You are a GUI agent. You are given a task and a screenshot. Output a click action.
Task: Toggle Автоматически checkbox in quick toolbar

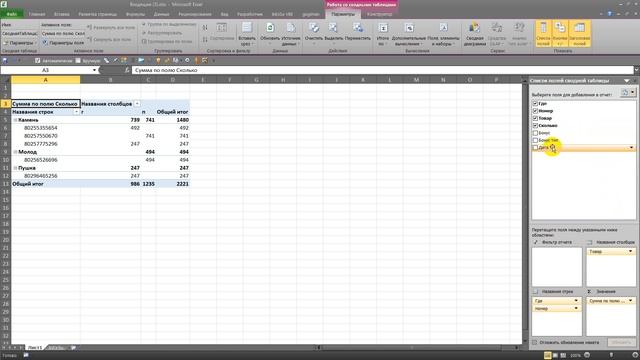(38, 60)
